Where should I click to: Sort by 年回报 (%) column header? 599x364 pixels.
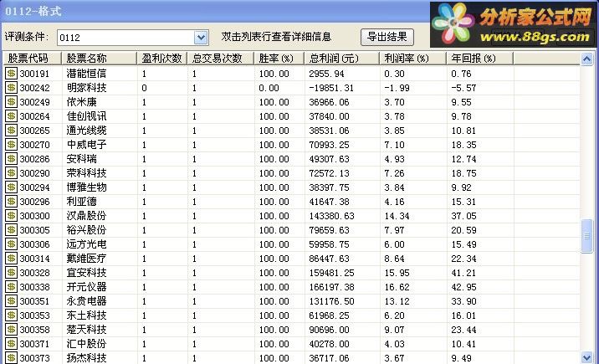[480, 58]
